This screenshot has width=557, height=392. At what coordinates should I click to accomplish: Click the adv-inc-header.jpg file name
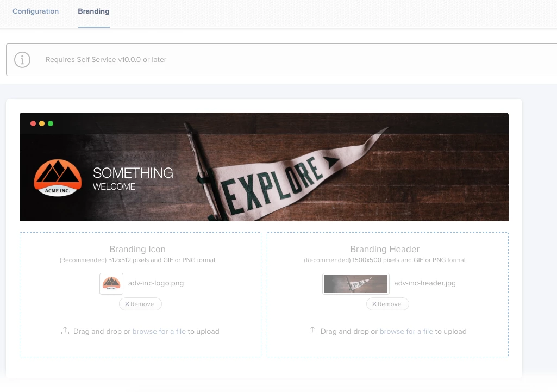425,283
